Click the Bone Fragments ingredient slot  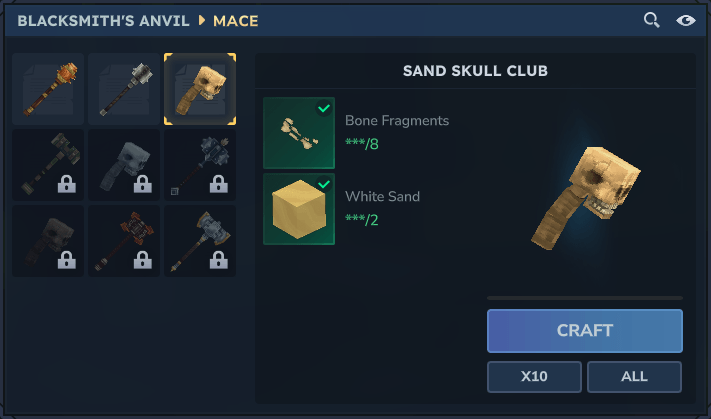pos(299,133)
